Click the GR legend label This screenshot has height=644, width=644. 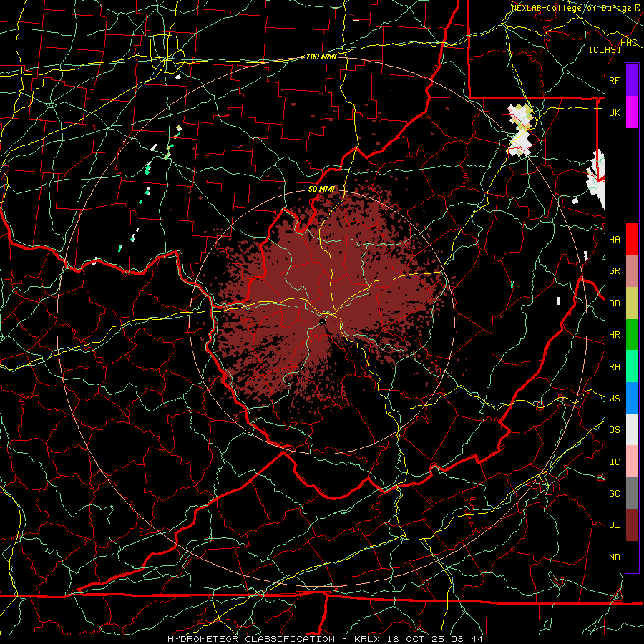(614, 271)
